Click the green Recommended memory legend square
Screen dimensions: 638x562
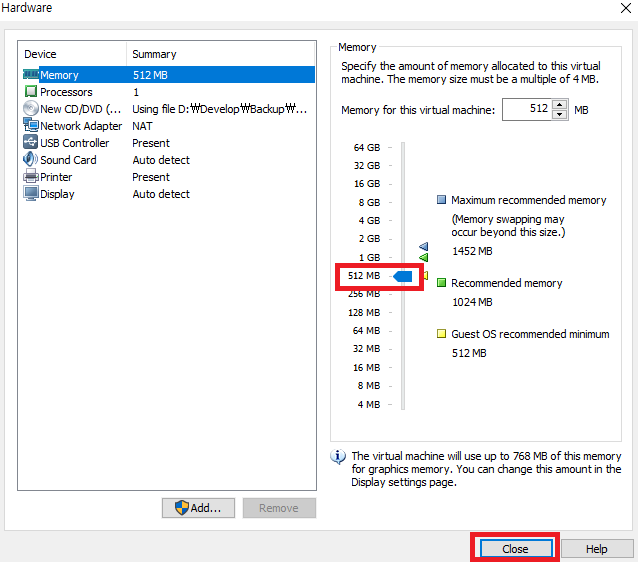[x=441, y=282]
